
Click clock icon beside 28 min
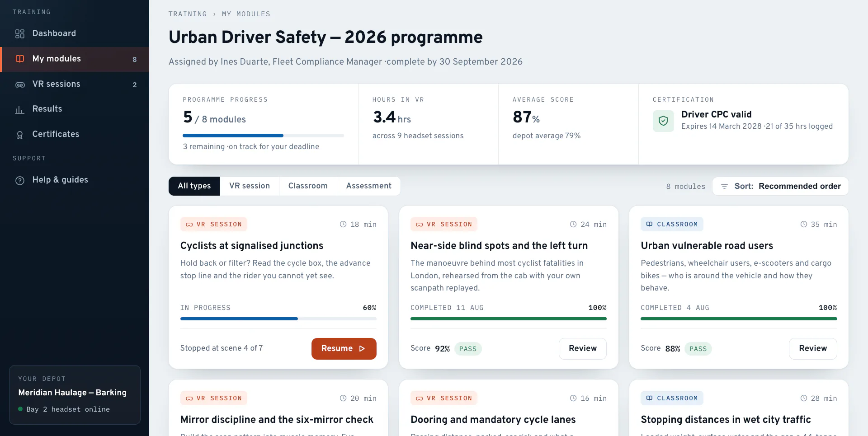[x=804, y=398]
